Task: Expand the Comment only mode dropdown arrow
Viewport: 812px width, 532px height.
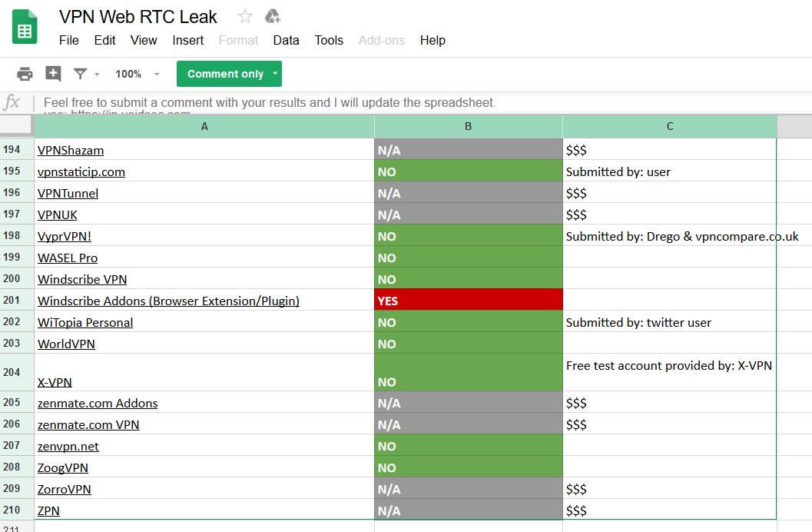Action: [275, 74]
